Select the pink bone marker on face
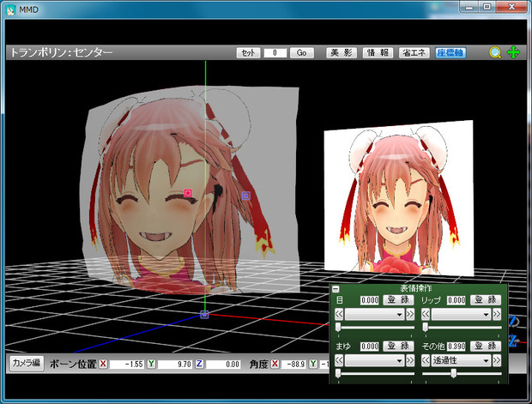This screenshot has height=404, width=532. (x=188, y=193)
